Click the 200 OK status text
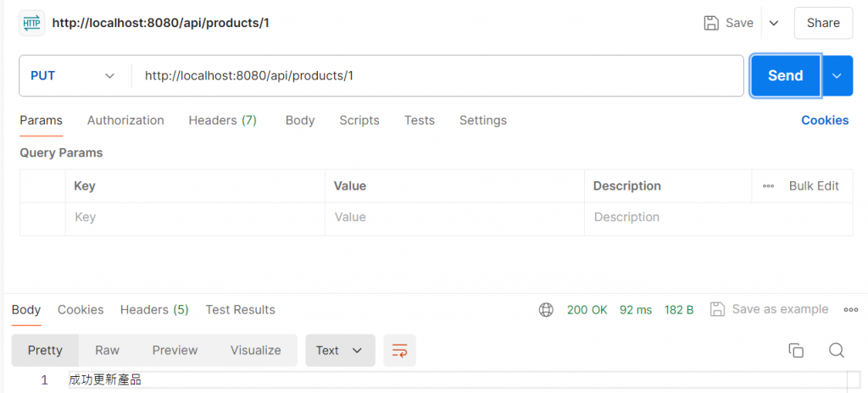Image resolution: width=868 pixels, height=393 pixels. (x=587, y=310)
